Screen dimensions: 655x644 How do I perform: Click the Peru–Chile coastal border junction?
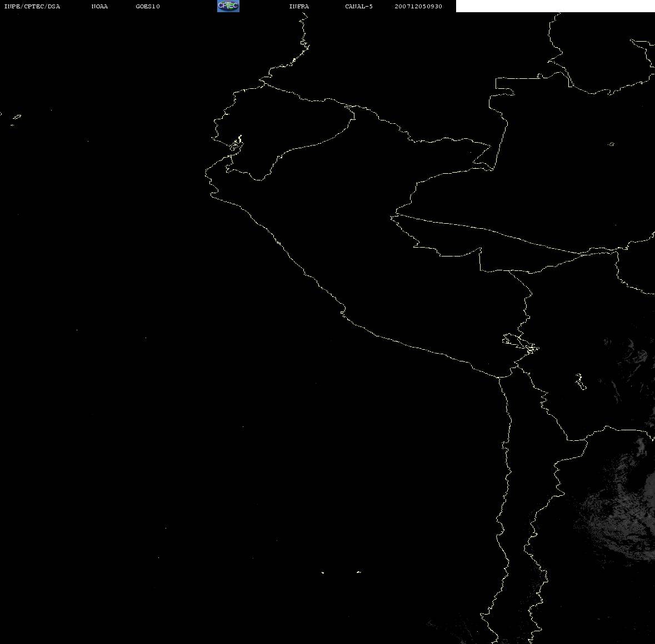pos(499,377)
